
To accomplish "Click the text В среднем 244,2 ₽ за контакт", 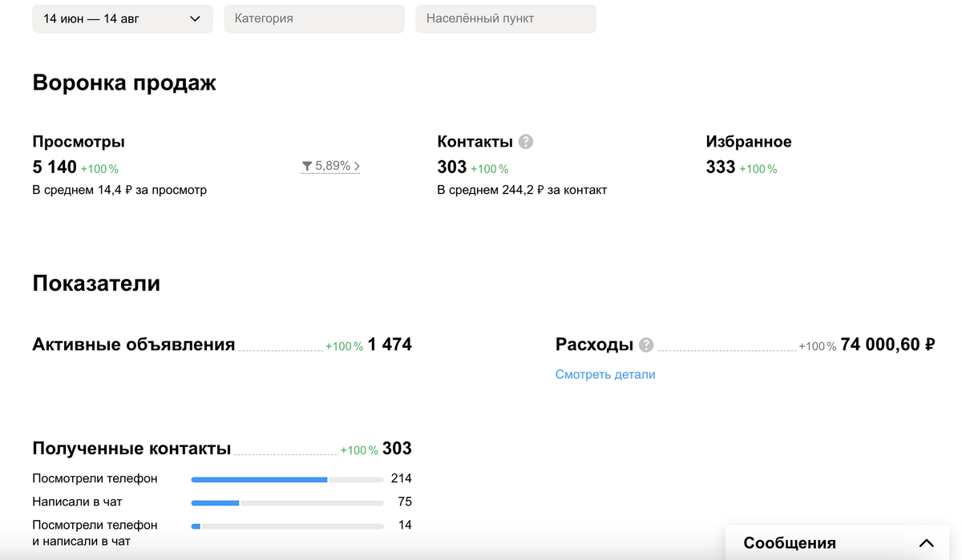I will point(522,190).
